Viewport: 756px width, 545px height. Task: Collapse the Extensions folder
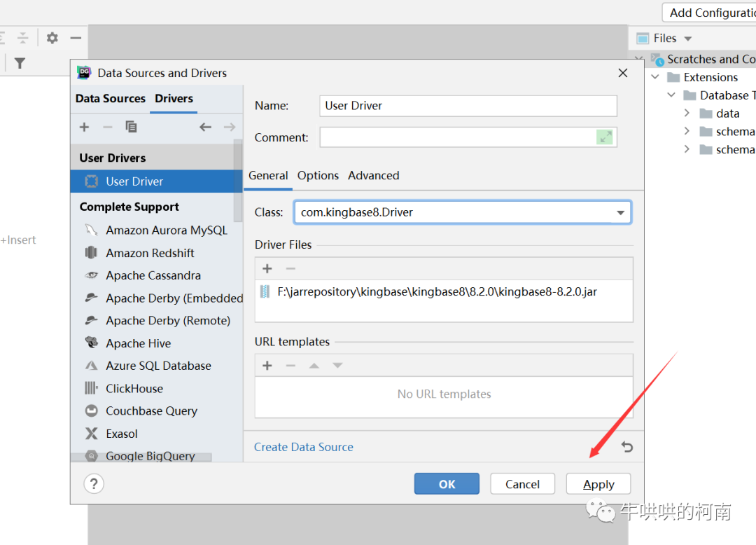point(655,76)
